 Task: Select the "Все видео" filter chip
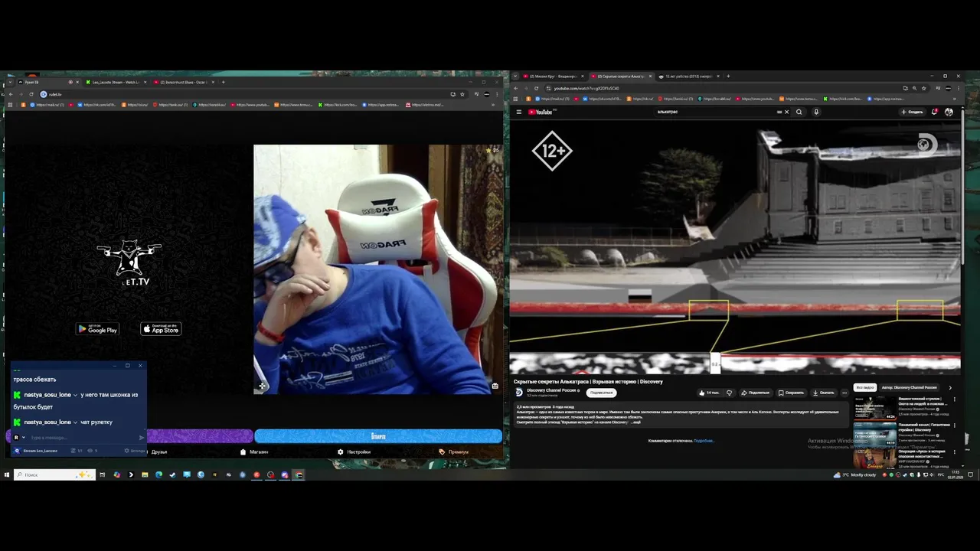click(x=865, y=388)
